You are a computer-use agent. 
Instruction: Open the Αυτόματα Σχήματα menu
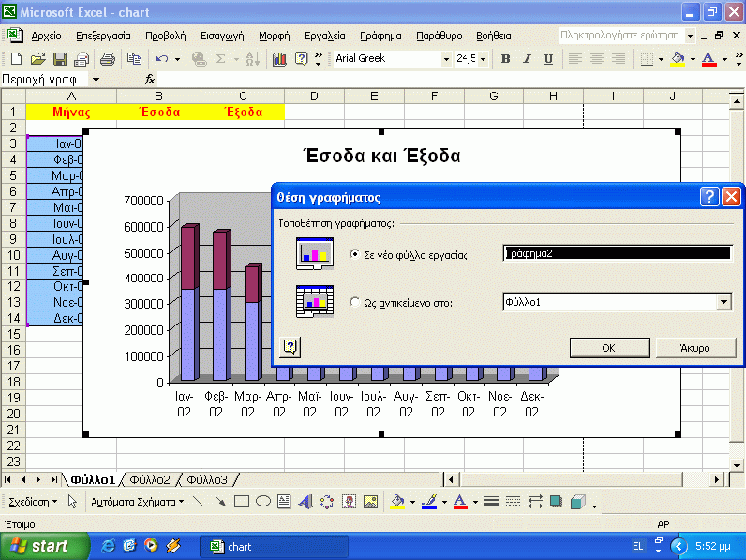tap(137, 502)
